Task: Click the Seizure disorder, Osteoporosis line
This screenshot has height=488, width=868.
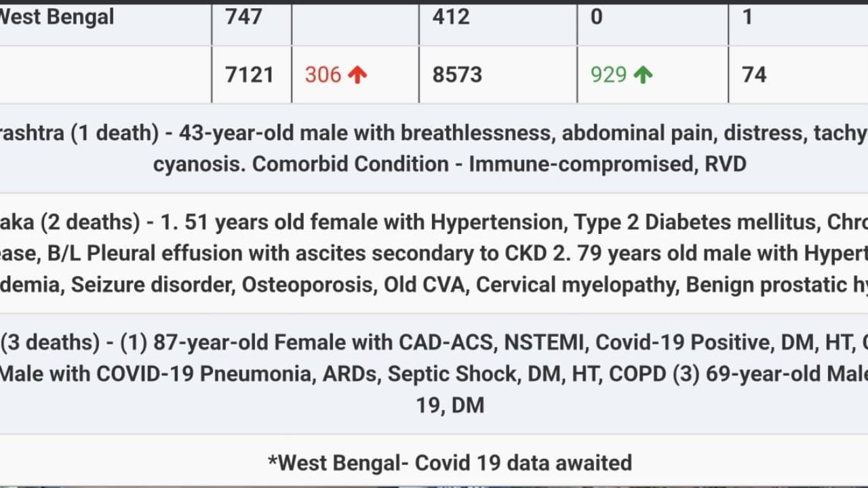Action: (434, 285)
